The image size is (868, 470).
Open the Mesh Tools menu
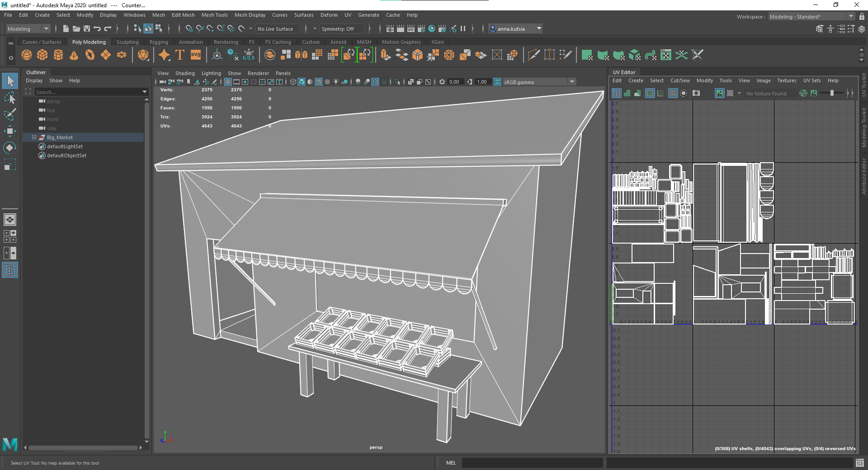click(x=215, y=15)
